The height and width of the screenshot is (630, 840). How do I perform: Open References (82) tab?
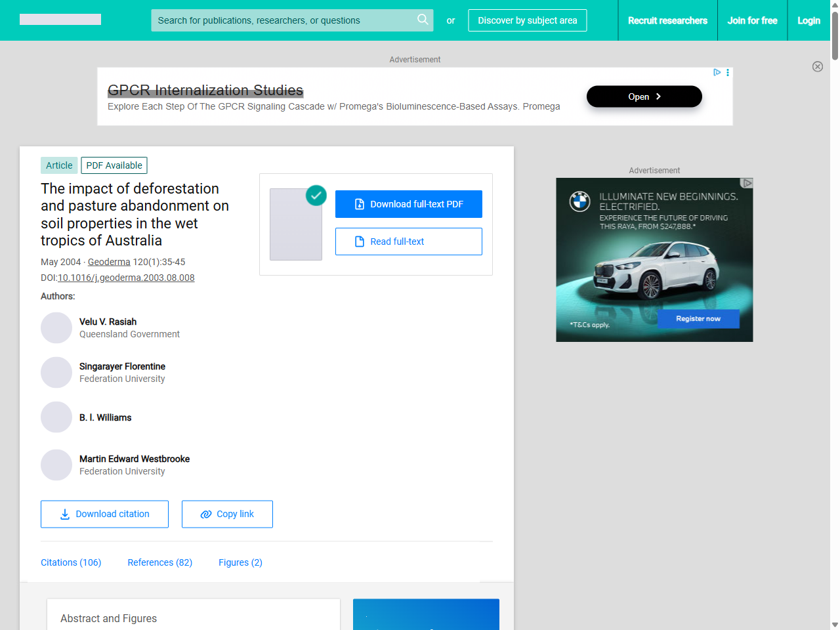coord(159,562)
